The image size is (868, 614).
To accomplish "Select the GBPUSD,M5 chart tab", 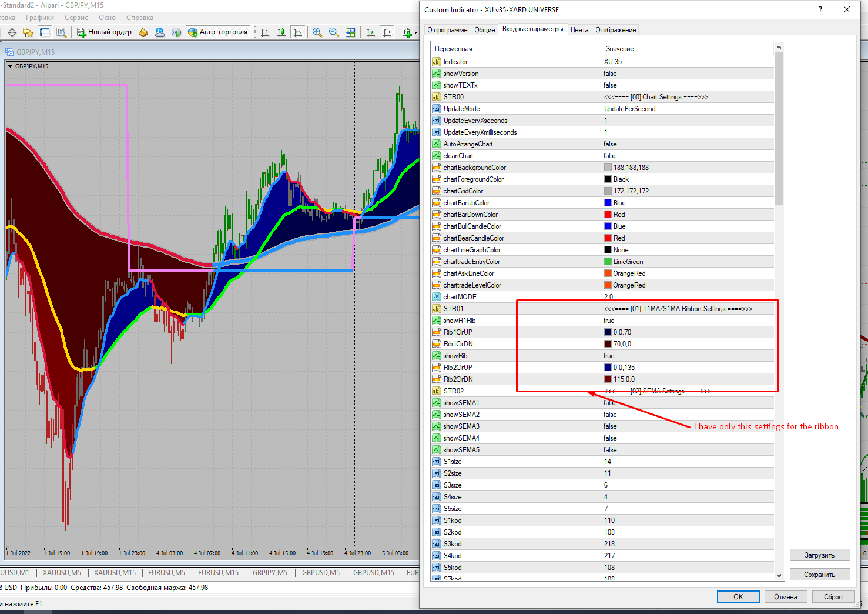I will [321, 572].
